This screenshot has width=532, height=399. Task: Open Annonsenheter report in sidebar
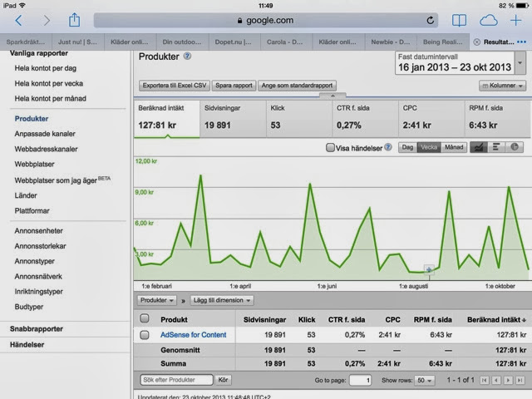point(39,231)
